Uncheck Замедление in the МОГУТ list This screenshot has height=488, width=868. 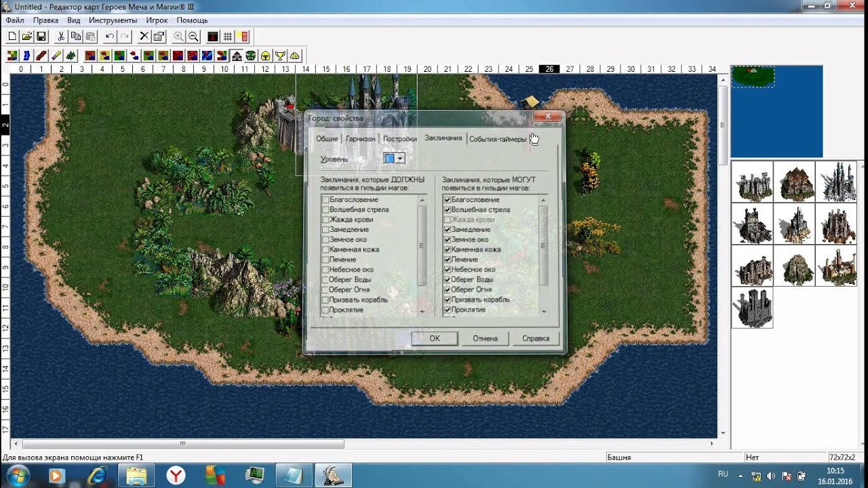click(x=448, y=230)
